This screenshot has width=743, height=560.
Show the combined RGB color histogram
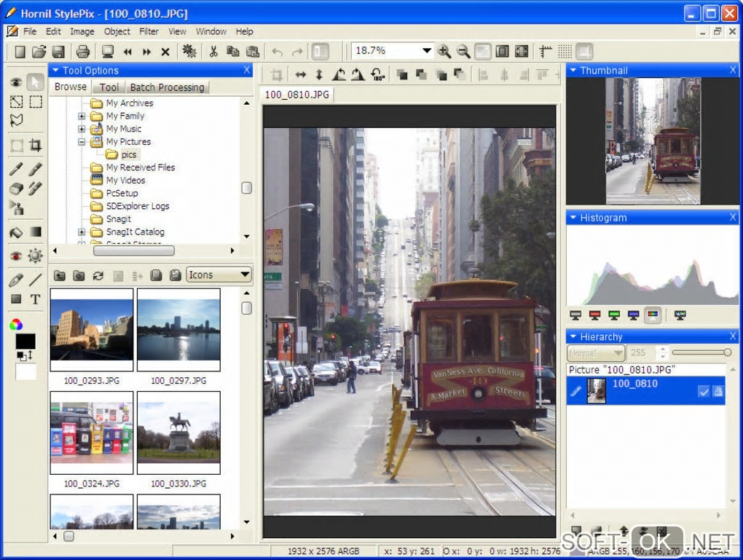(x=653, y=315)
